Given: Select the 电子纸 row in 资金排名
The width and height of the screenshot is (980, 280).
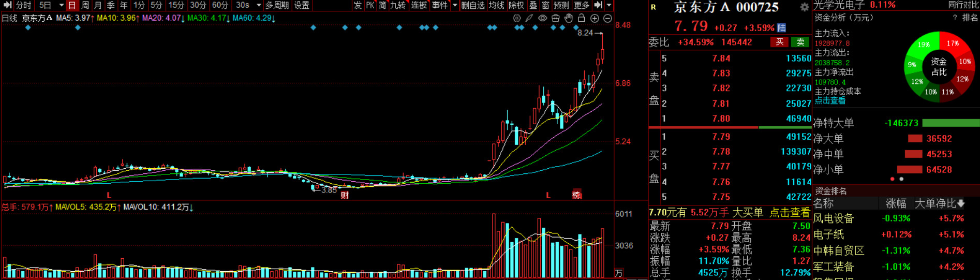Looking at the screenshot, I should coord(896,234).
